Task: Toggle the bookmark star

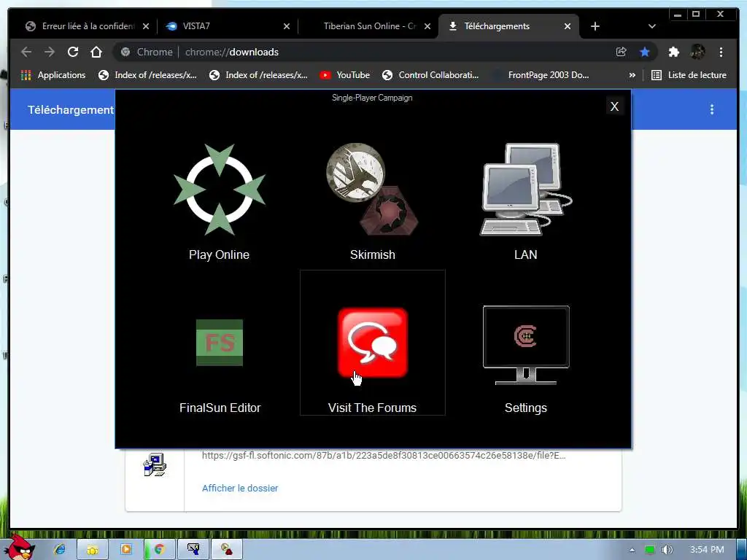Action: click(645, 52)
